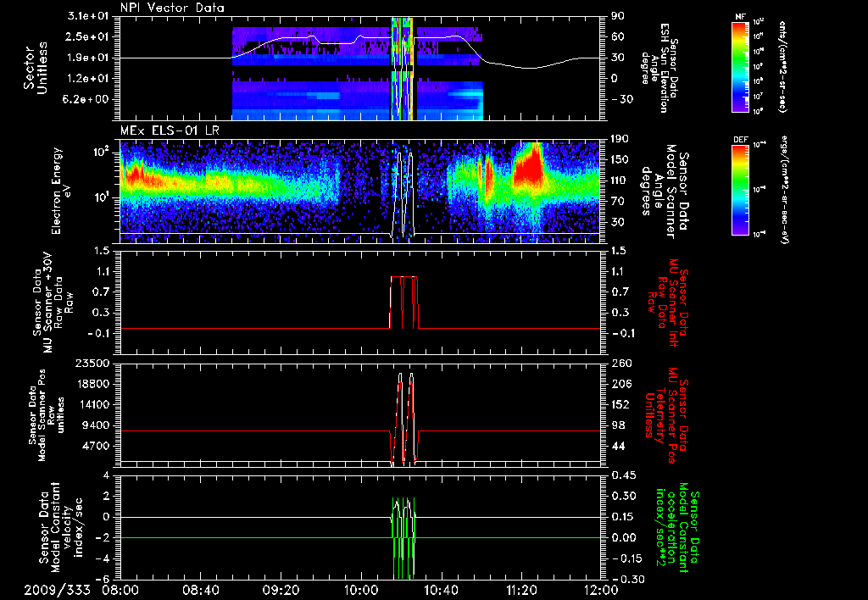Click the 206 Telemetry tick label
The width and height of the screenshot is (868, 600).
coord(620,384)
